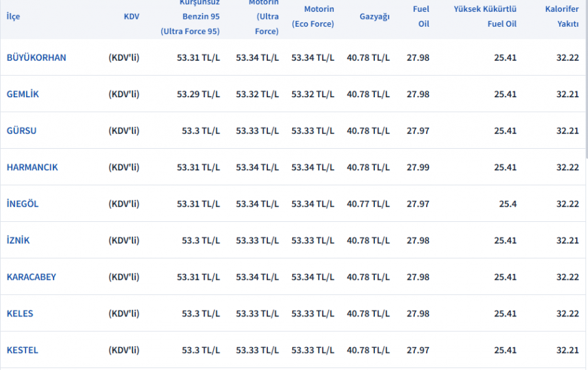Screen dimensions: 588x370
Task: Click the KDV column header
Action: click(131, 16)
